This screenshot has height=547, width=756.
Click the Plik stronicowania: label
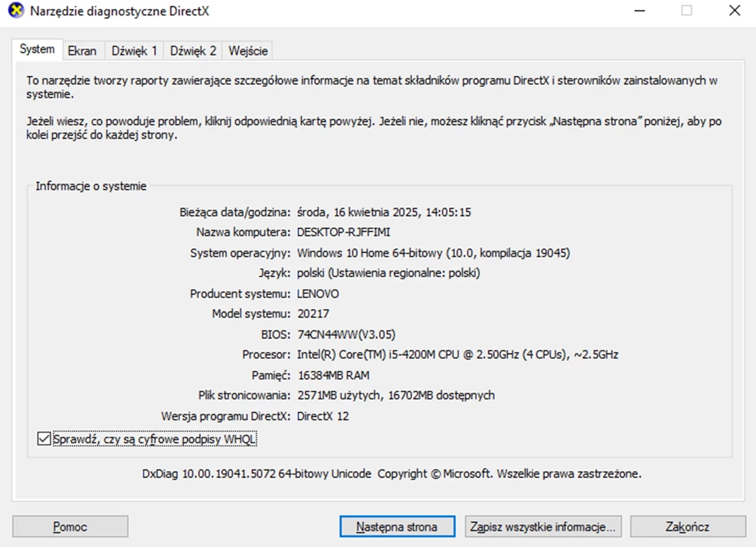[244, 395]
